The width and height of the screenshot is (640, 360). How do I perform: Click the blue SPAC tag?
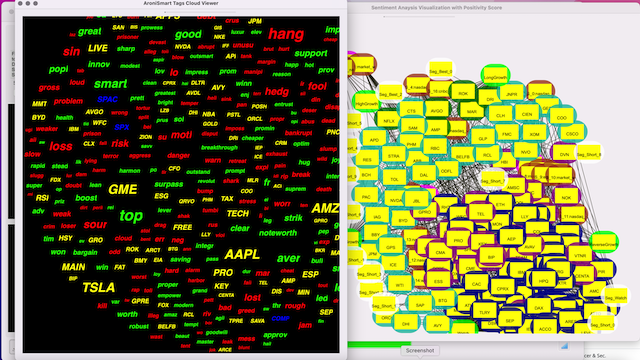107,99
